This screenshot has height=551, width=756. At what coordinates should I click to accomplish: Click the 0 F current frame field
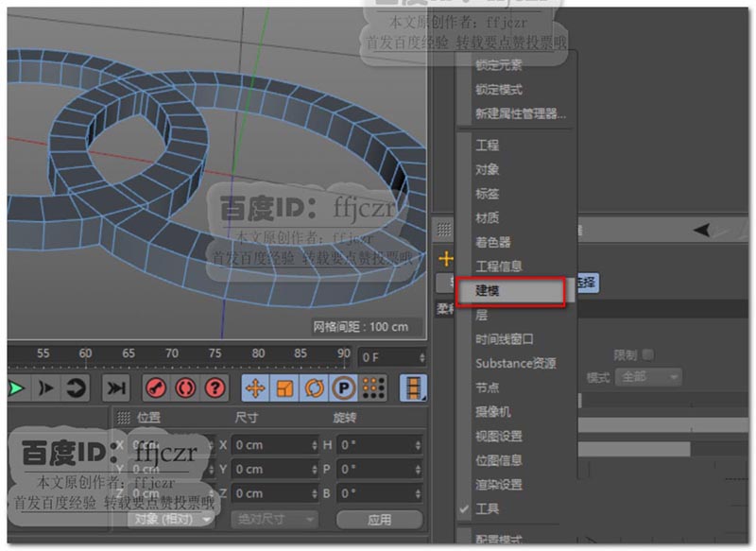pos(391,357)
